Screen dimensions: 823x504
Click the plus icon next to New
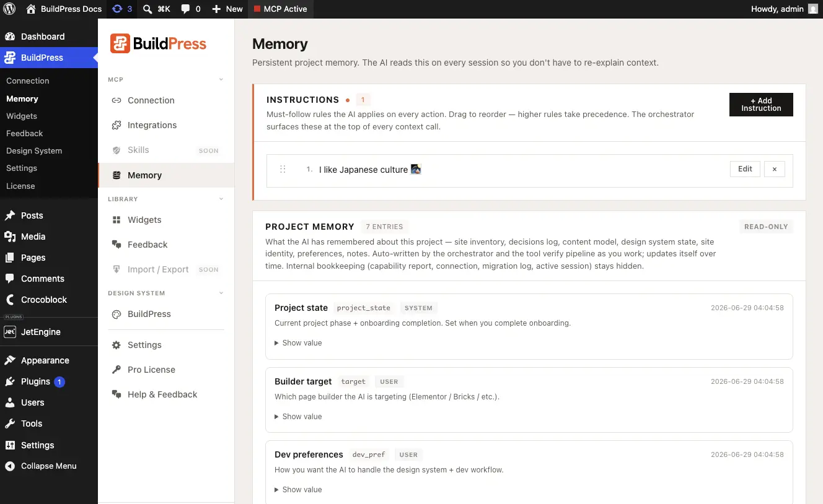click(x=216, y=9)
